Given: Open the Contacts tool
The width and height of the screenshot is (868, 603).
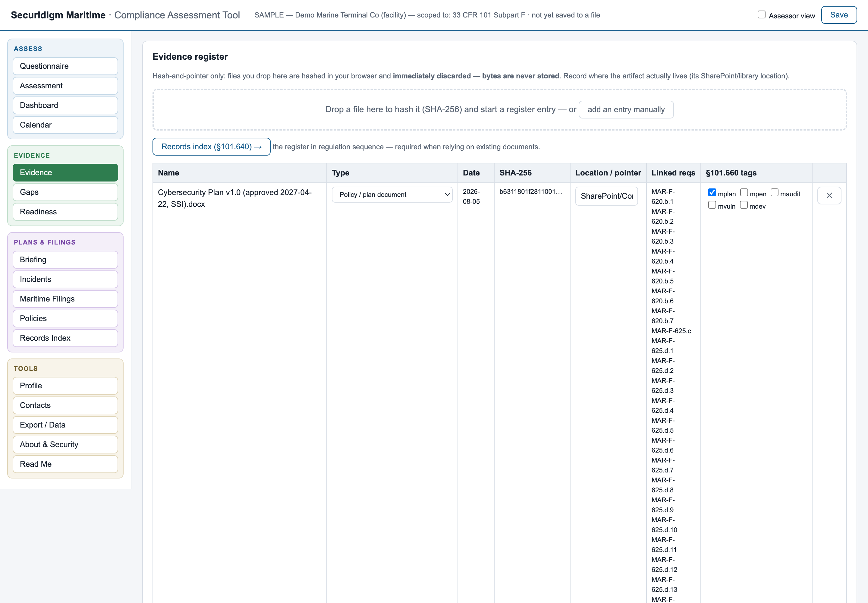Looking at the screenshot, I should (x=65, y=406).
